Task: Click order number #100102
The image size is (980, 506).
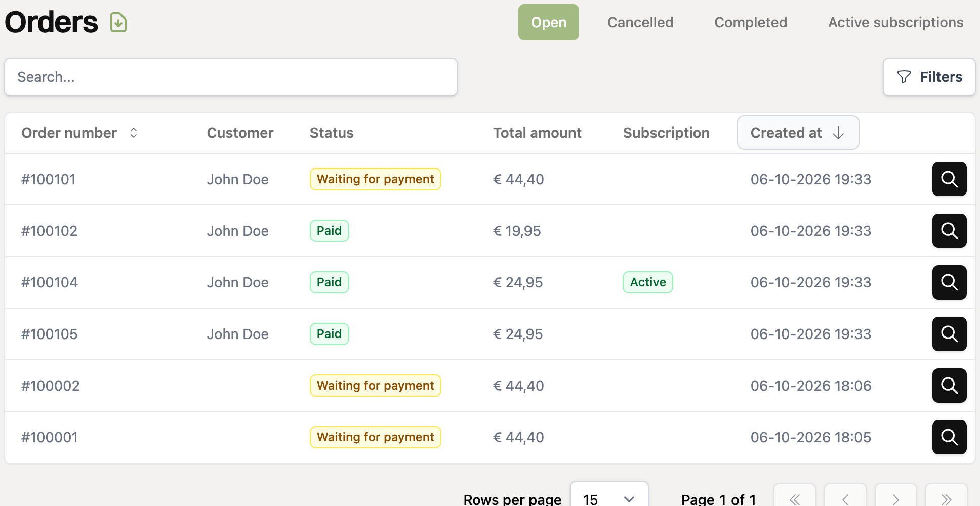Action: pos(49,231)
